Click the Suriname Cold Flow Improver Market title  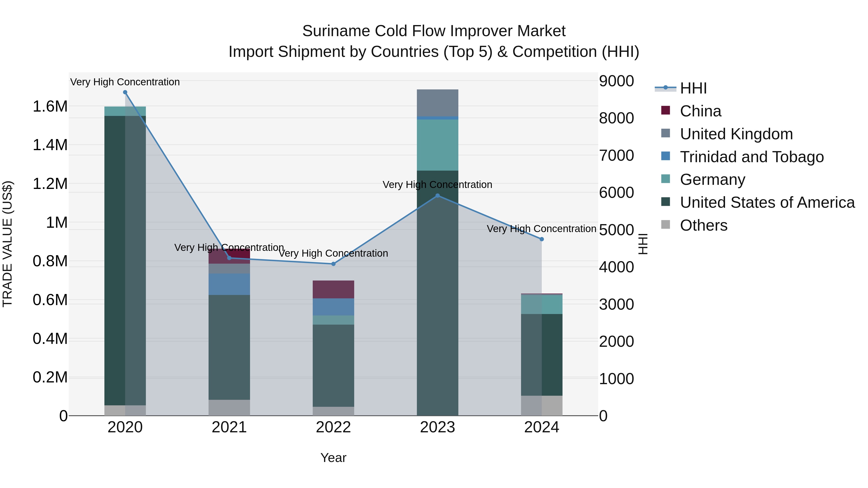[x=434, y=31]
